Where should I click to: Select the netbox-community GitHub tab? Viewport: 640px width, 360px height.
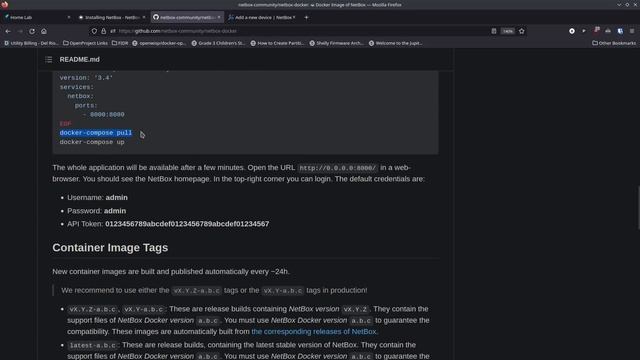pyautogui.click(x=187, y=17)
